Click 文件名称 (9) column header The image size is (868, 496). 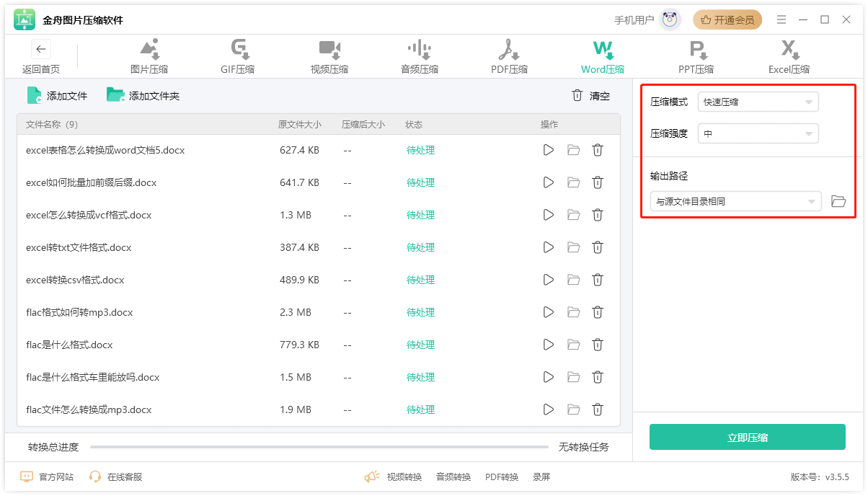click(x=52, y=124)
